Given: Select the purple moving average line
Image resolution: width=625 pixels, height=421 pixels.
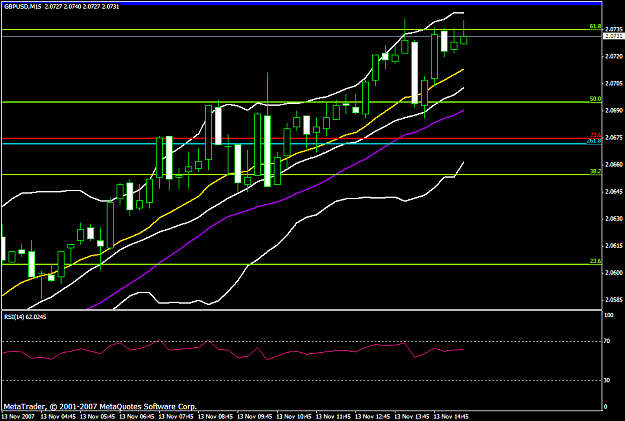Looking at the screenshot, I should point(279,202).
